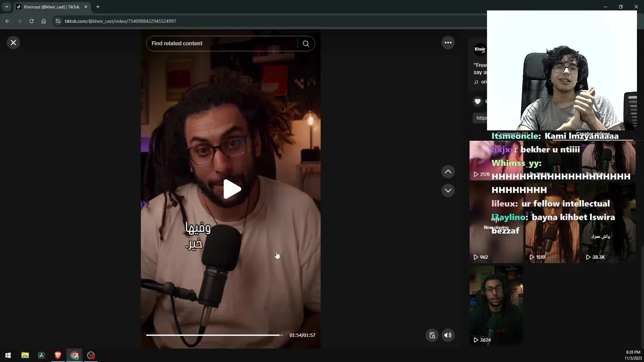Open creator video with 962 views
This screenshot has height=362, width=644.
(496, 223)
